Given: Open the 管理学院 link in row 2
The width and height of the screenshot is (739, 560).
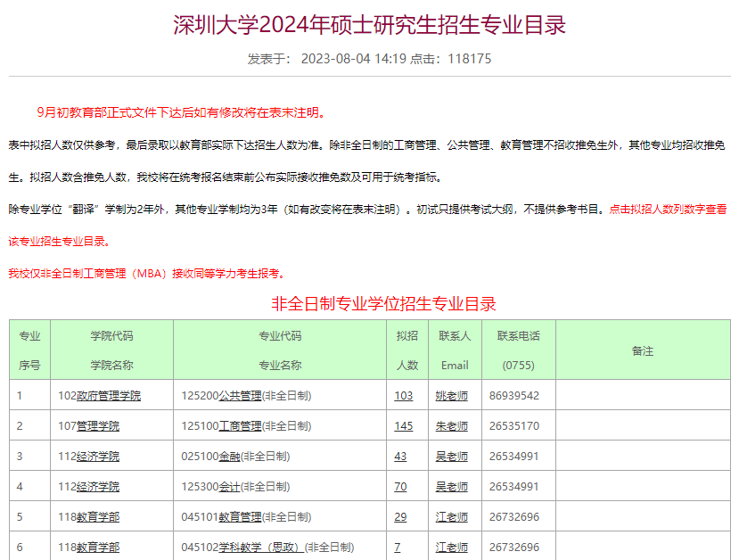Looking at the screenshot, I should click(x=97, y=425).
